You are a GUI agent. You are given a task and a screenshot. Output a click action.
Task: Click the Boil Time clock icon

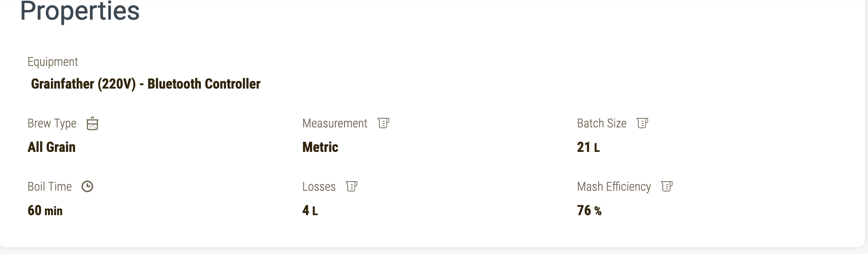(87, 187)
